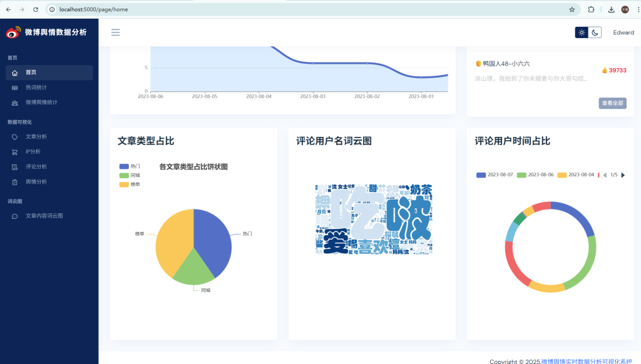
Task: Open 热词统计 in the sidebar
Action: pos(36,88)
